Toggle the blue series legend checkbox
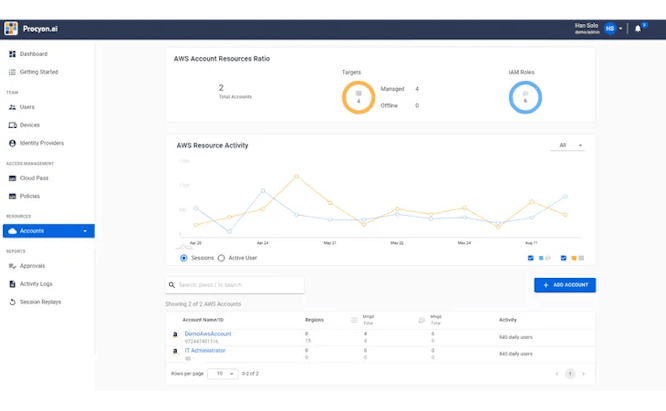Viewport: 666px width, 411px height. [531, 258]
